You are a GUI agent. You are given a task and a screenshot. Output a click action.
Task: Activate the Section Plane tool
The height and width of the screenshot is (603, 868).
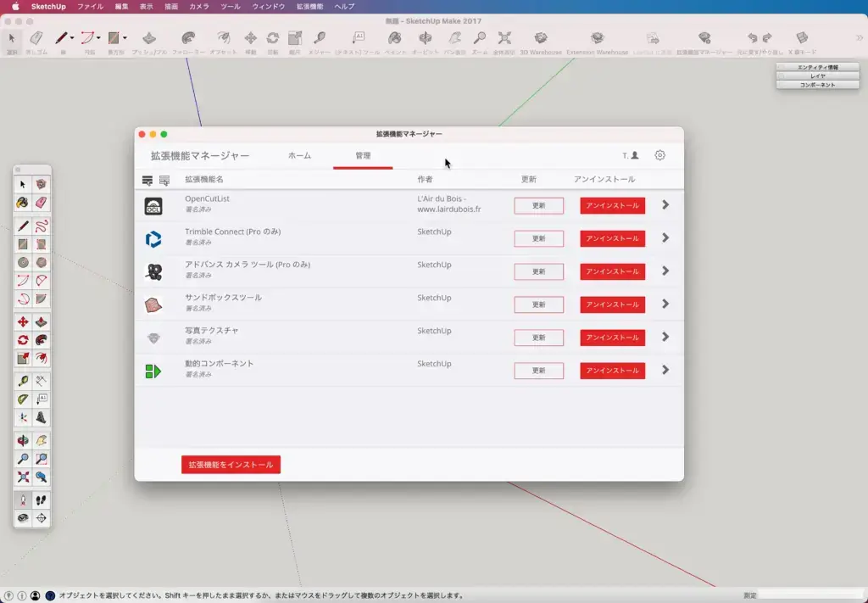(41, 518)
